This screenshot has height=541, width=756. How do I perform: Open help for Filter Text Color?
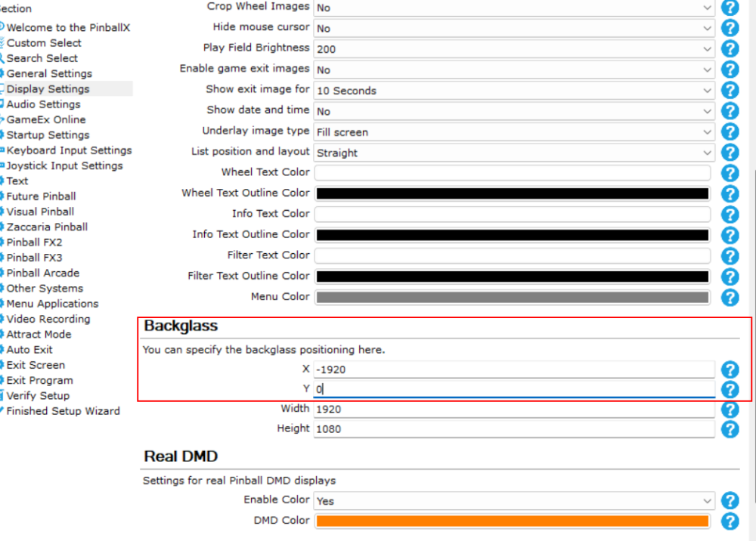[x=730, y=256]
